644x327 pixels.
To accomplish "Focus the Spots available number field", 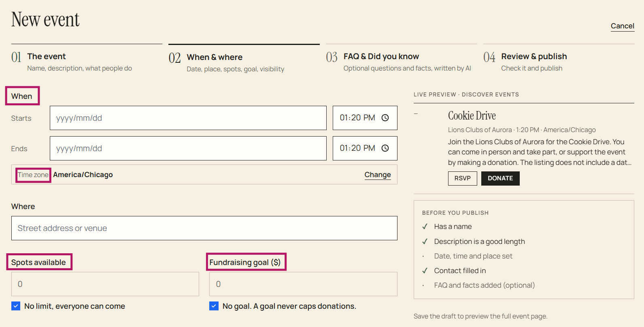I will (105, 284).
